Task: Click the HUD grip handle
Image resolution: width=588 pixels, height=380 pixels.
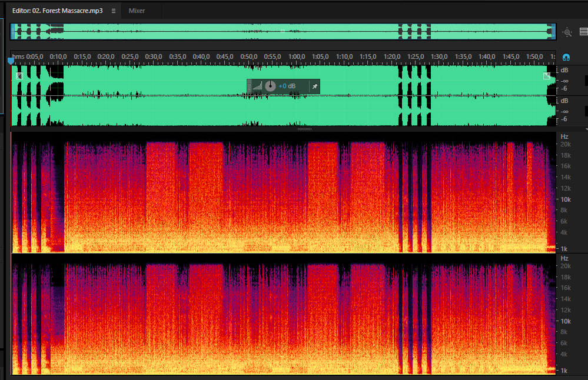Action: click(250, 86)
